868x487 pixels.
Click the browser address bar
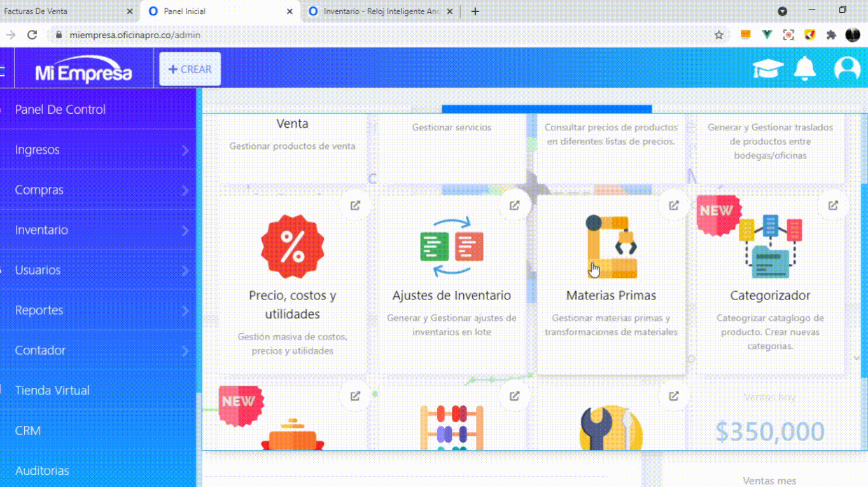click(382, 35)
